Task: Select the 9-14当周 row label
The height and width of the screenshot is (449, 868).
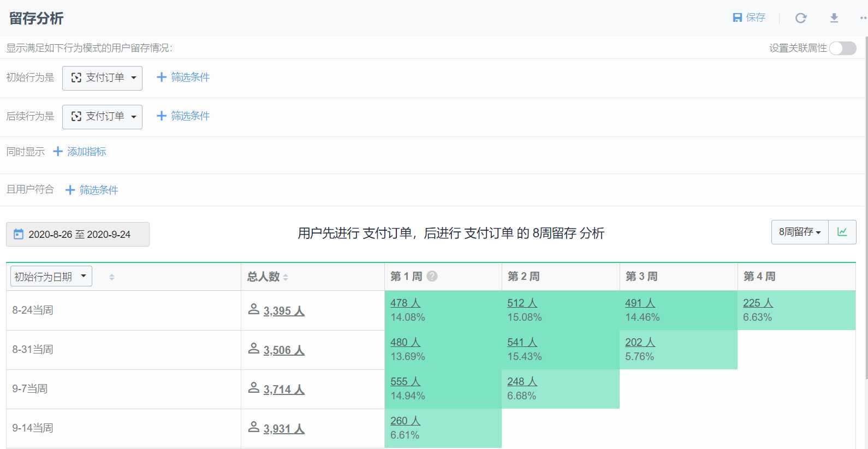Action: pos(33,428)
